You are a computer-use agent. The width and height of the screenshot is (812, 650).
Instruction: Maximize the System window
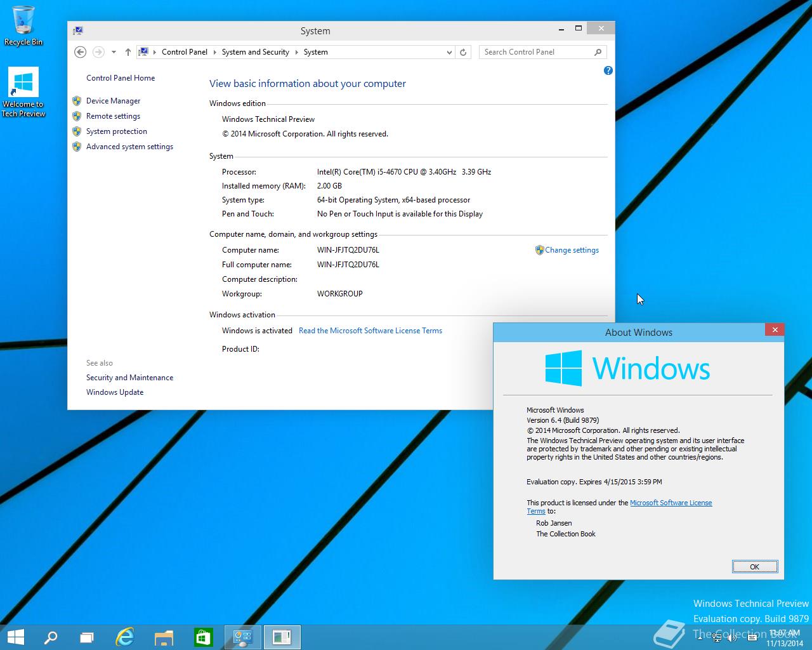(x=579, y=29)
